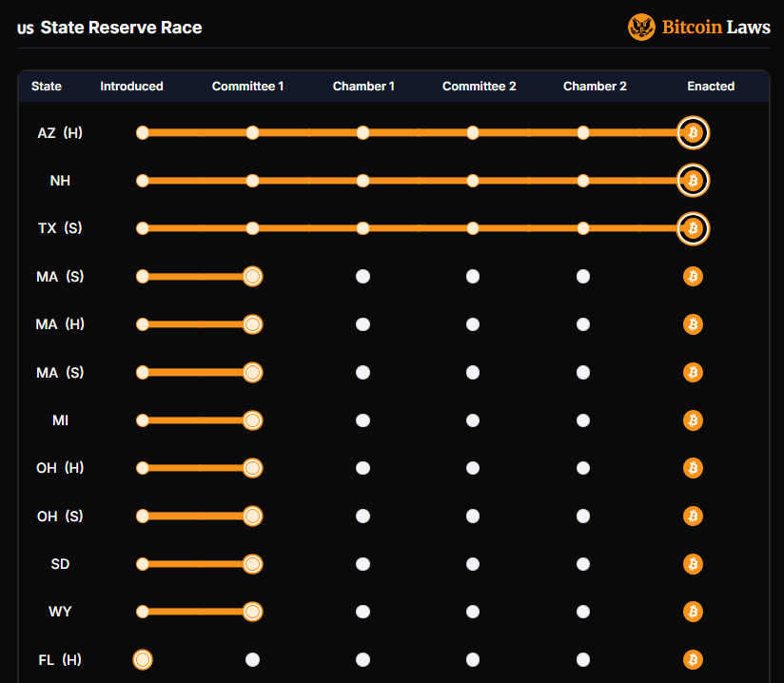Click the OH (S) orange progress bar
784x683 pixels.
coord(197,517)
